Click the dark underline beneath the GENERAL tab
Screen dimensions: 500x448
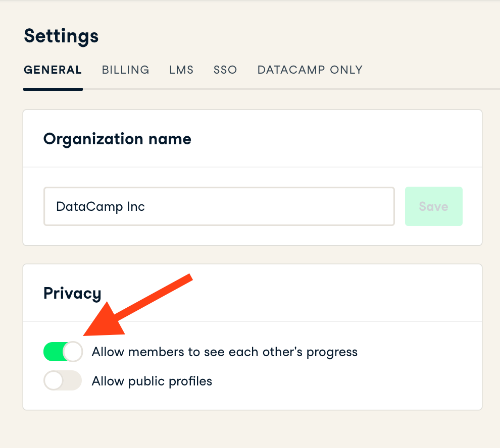(x=53, y=89)
